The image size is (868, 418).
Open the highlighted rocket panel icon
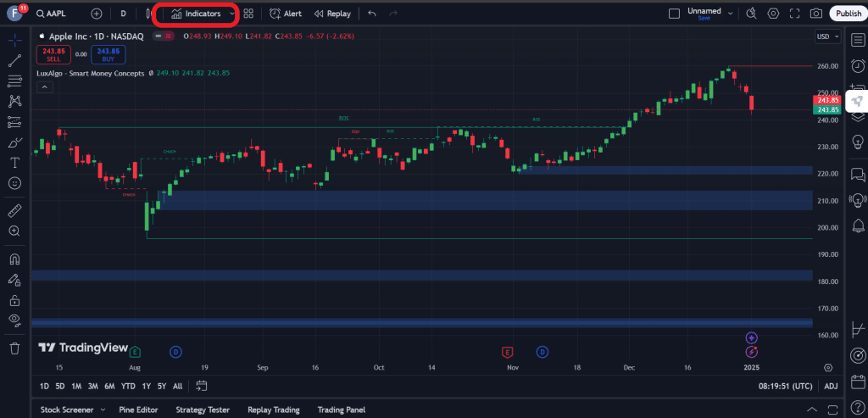[857, 101]
